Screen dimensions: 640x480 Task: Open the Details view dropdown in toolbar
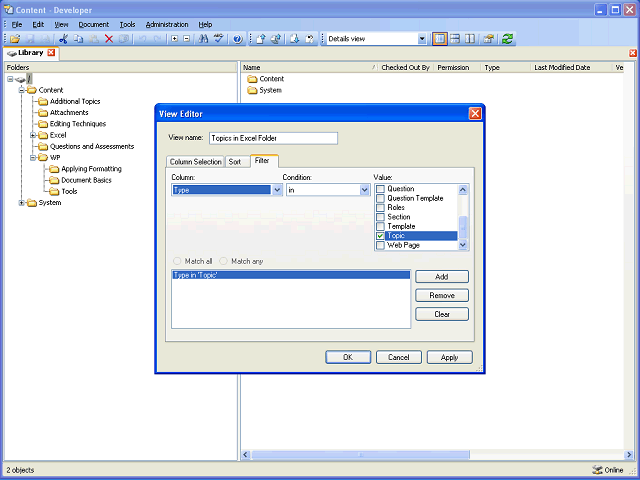pos(422,39)
